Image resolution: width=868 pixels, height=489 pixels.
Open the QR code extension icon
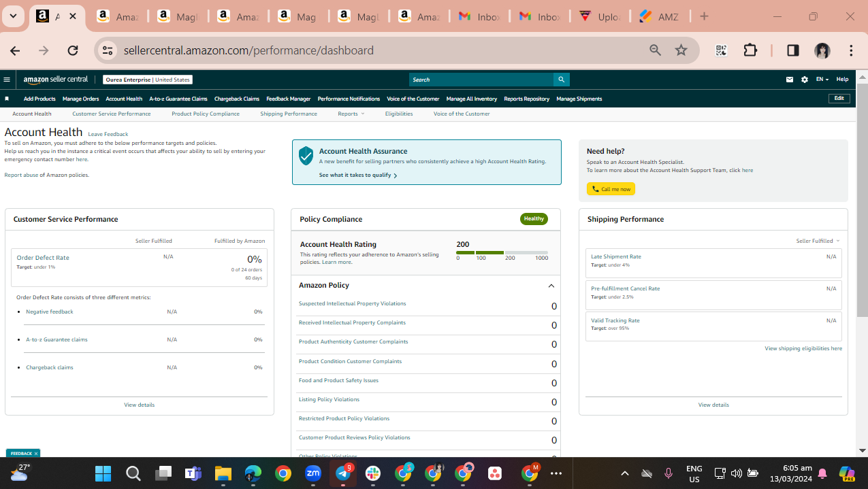coord(722,50)
